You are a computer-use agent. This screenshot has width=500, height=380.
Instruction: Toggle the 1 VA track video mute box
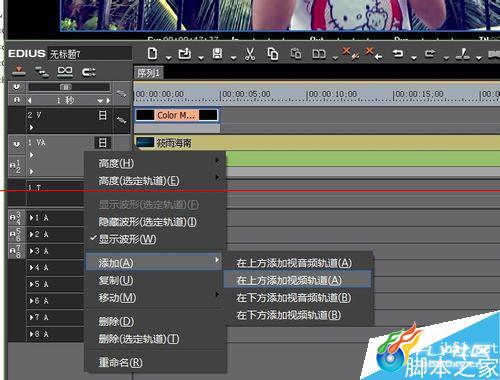[103, 143]
